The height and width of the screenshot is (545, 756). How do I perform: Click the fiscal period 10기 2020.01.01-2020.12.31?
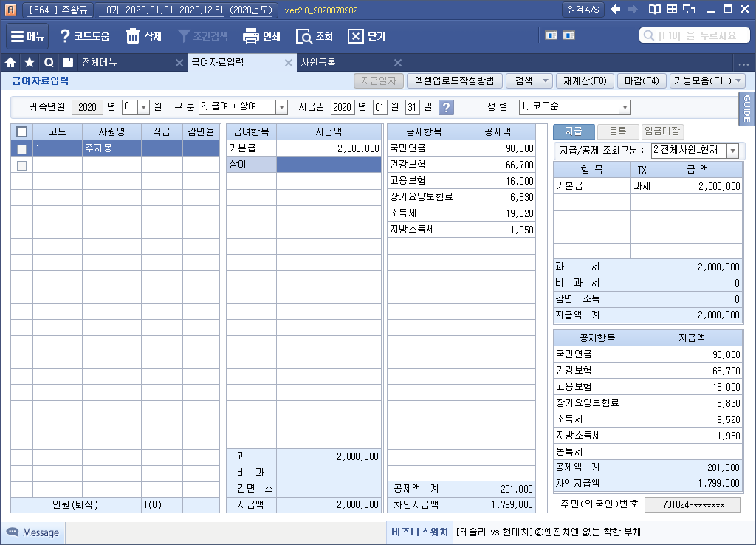tap(186, 10)
